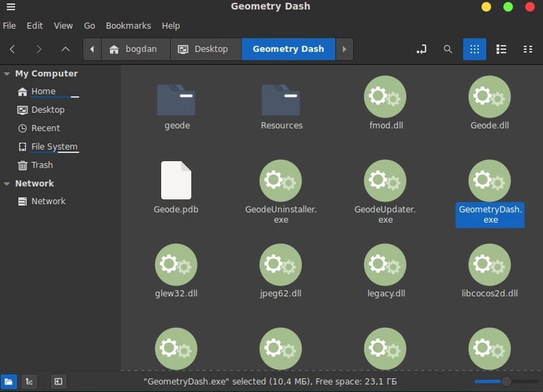Select the libcocos2d.dll file icon
The image size is (543, 392).
[x=490, y=265]
